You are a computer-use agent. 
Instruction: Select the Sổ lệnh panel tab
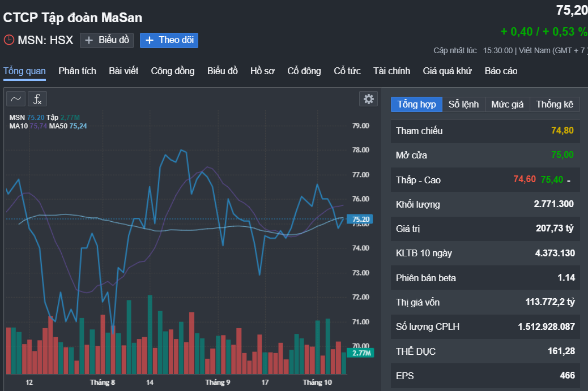(463, 104)
